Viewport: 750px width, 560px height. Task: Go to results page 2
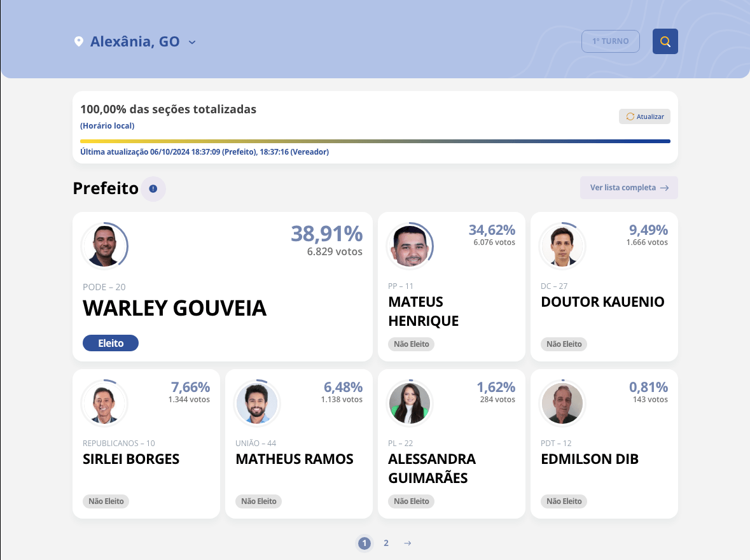[386, 543]
